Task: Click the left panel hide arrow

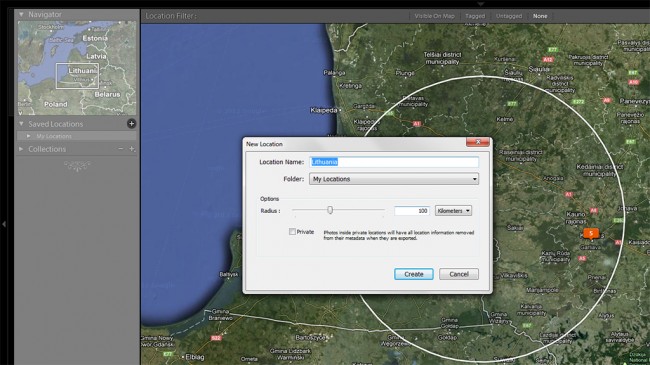Action: pos(4,224)
